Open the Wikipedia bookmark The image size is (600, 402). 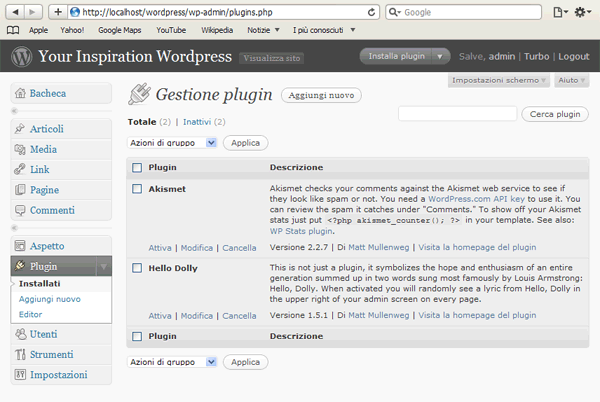click(217, 30)
